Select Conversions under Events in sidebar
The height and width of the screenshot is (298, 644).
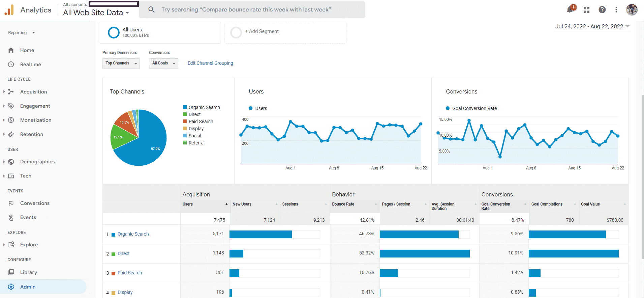pyautogui.click(x=35, y=203)
